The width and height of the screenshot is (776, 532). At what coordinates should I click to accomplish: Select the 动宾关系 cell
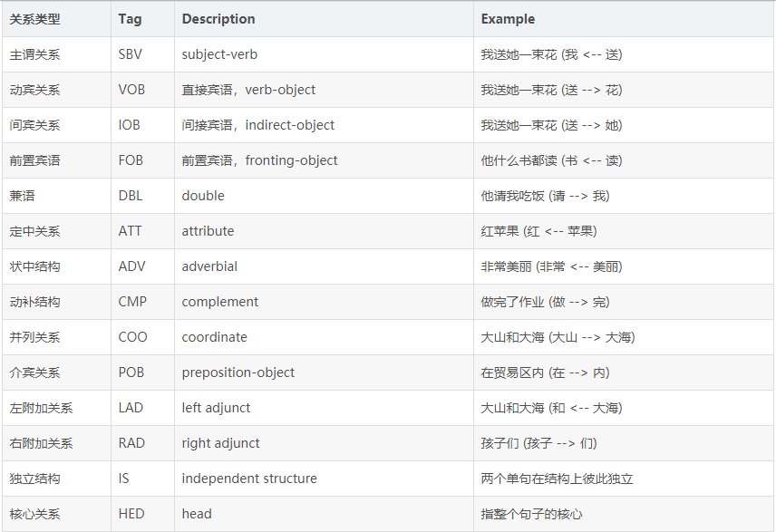[x=34, y=90]
